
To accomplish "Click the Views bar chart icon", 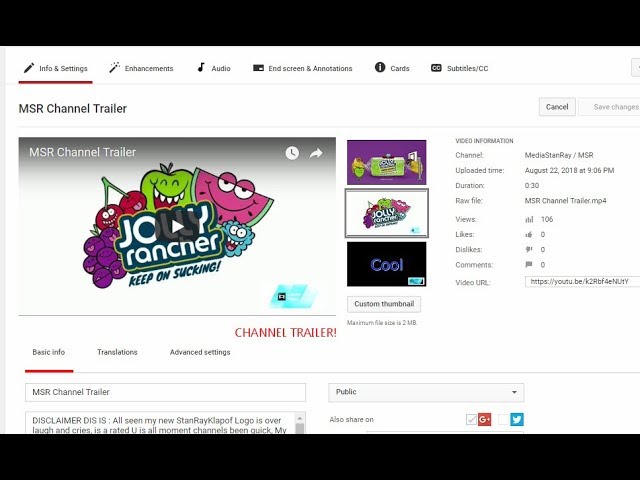I will coord(529,220).
